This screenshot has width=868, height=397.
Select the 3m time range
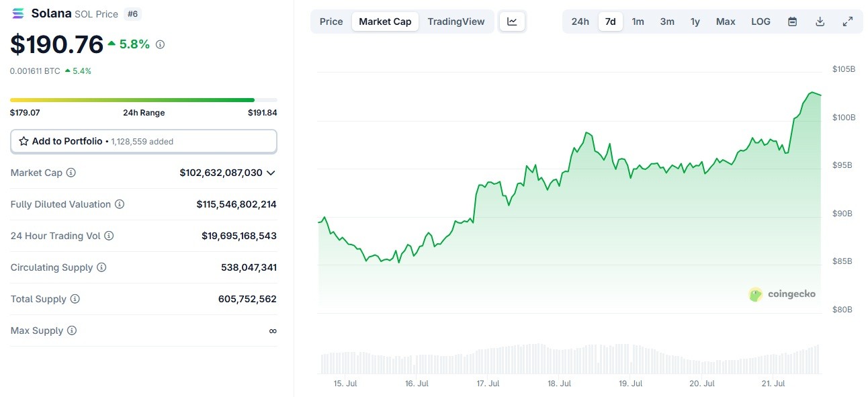pos(667,21)
